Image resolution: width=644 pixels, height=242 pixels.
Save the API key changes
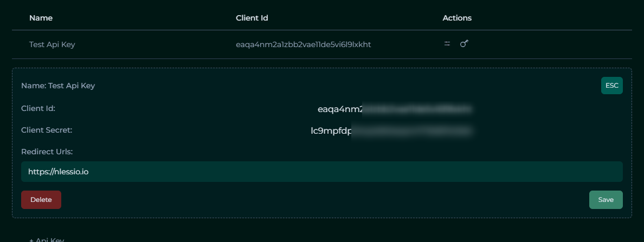click(x=606, y=200)
